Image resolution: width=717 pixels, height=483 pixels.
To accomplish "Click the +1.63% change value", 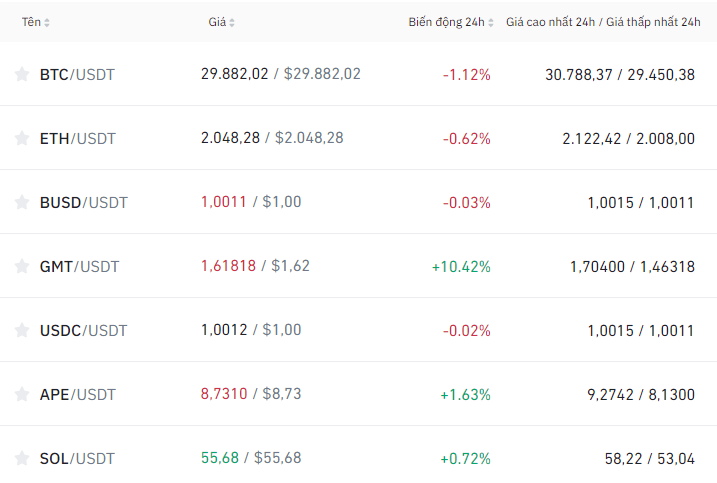I will (x=465, y=395).
